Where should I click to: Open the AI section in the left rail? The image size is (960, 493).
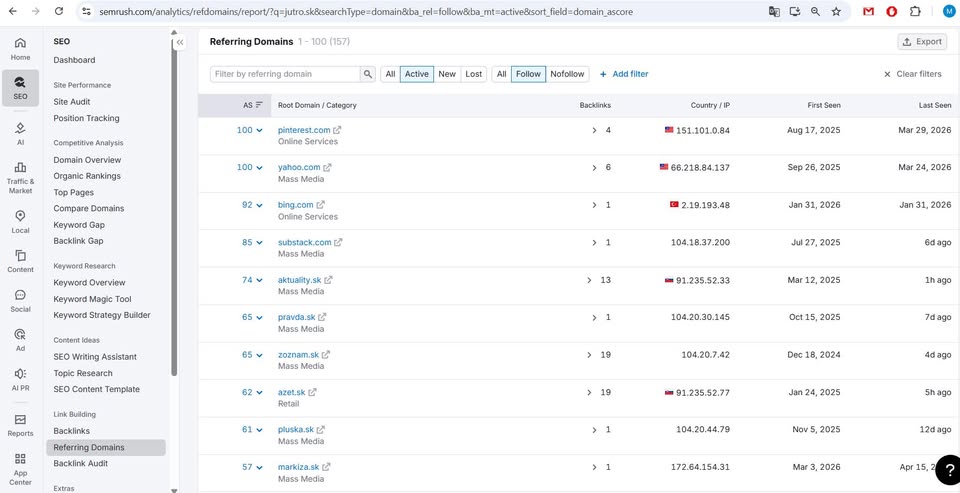[x=20, y=134]
